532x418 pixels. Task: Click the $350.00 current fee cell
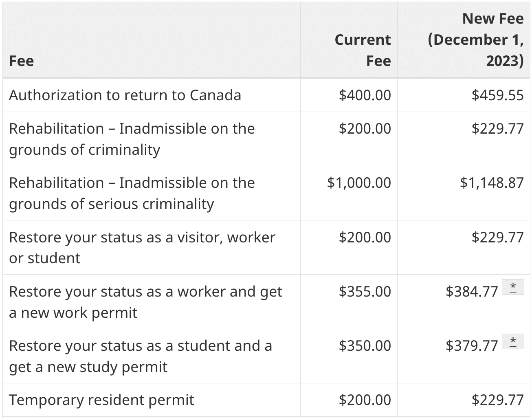[x=365, y=345]
